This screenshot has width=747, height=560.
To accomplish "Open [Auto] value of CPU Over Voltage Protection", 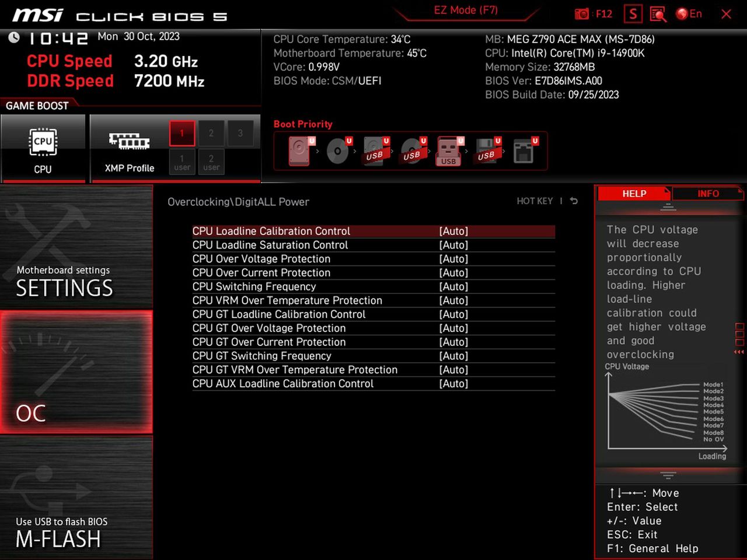I will coord(453,259).
